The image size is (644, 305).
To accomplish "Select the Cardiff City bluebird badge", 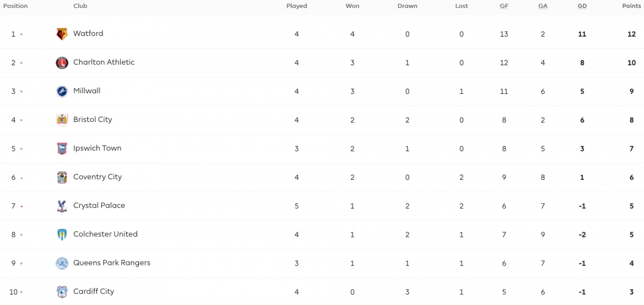I will (x=62, y=292).
